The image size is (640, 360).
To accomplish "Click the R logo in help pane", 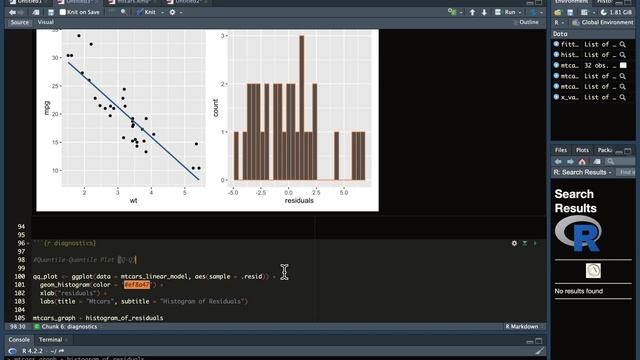I will (578, 234).
